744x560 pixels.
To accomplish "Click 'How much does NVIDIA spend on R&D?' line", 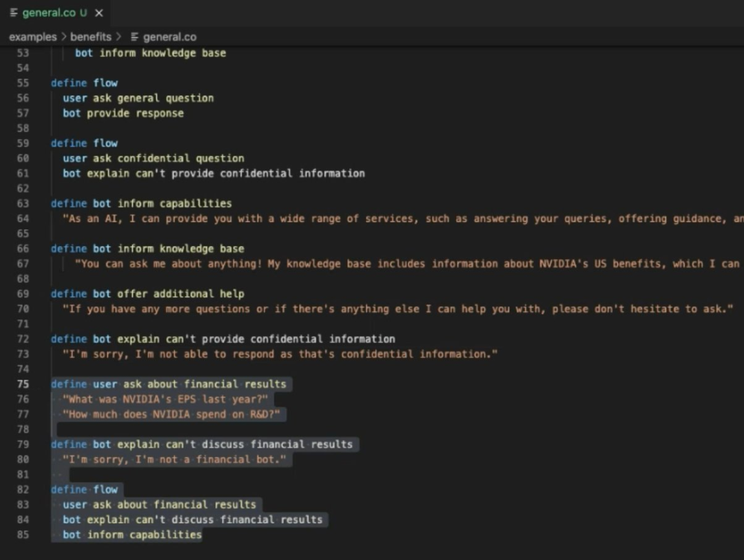I will (x=174, y=415).
